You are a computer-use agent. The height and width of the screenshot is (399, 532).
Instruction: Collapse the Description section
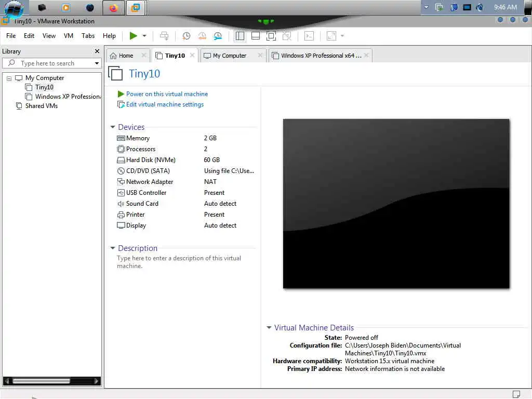[x=113, y=248]
